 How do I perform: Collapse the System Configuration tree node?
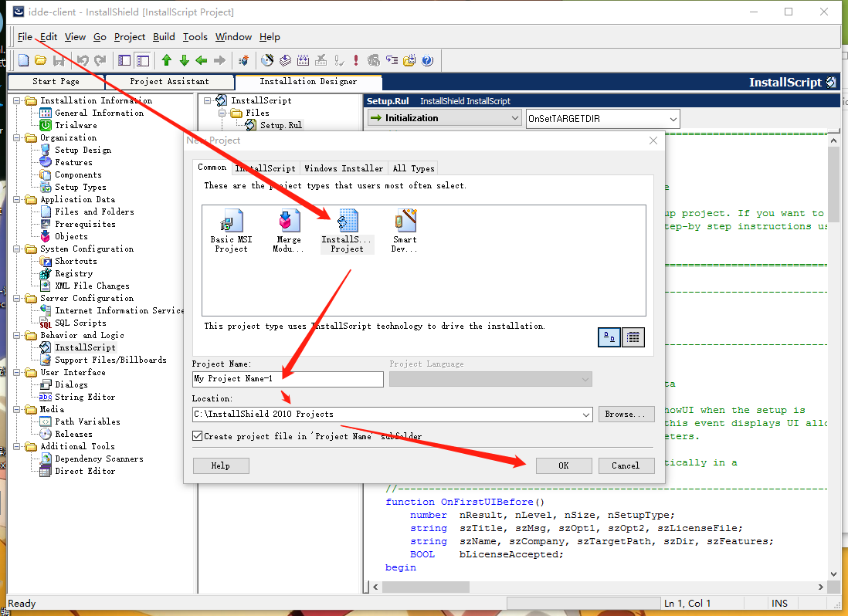[17, 249]
